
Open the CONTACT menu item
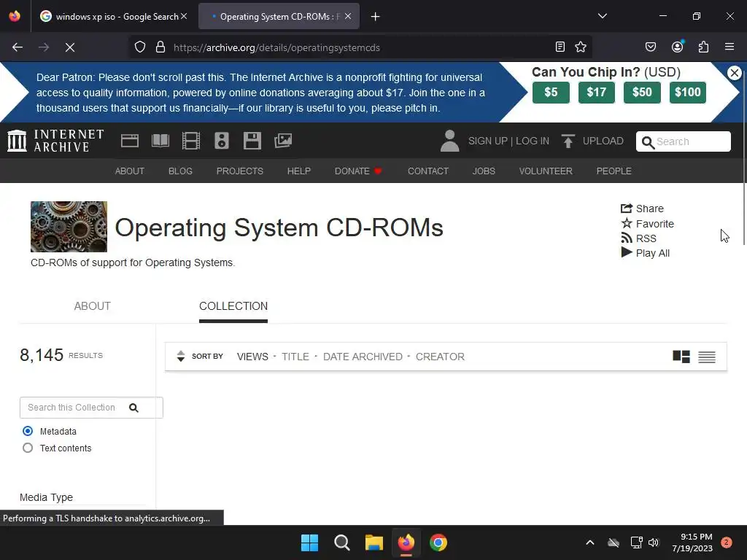click(x=428, y=171)
